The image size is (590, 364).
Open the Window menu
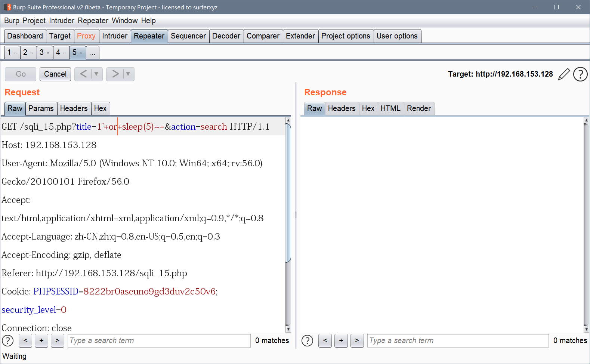(125, 21)
